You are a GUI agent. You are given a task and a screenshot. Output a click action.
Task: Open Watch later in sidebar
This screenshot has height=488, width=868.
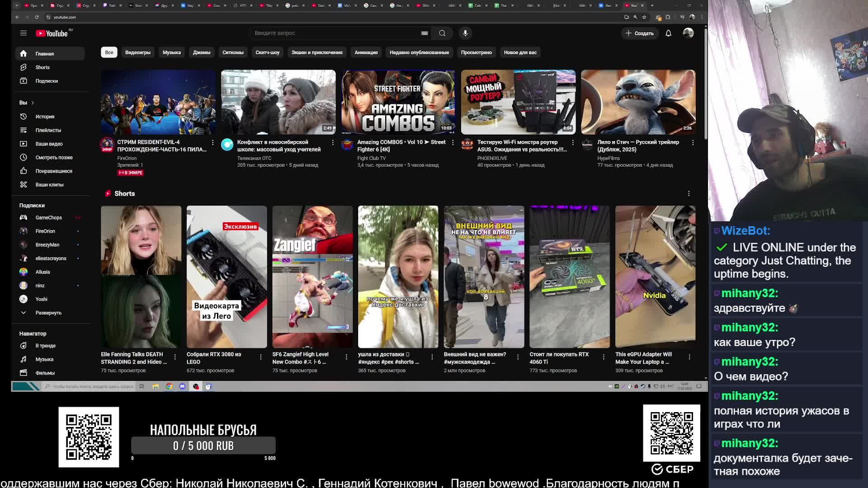(x=54, y=157)
